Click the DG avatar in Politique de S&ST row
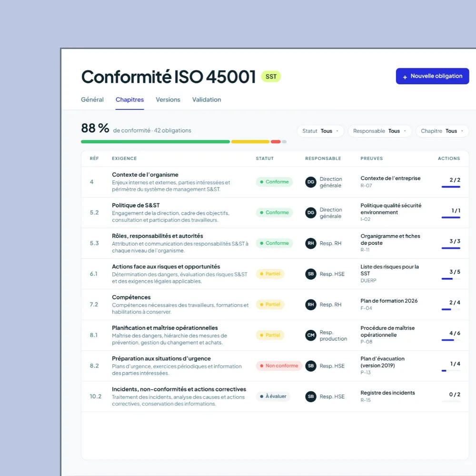Viewport: 476px width, 476px height. [310, 213]
